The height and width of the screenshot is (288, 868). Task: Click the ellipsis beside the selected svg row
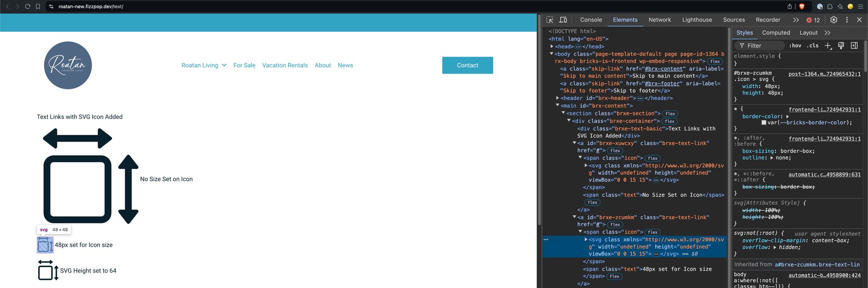click(x=546, y=240)
